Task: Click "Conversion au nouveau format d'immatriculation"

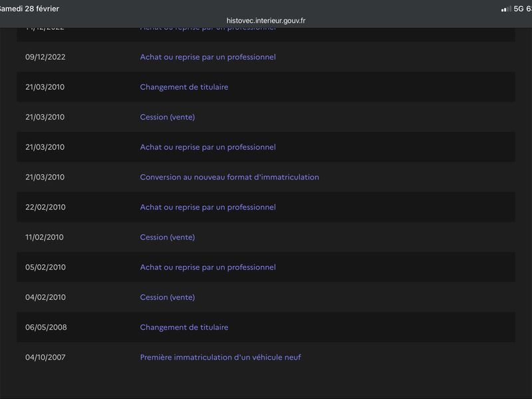Action: click(229, 177)
